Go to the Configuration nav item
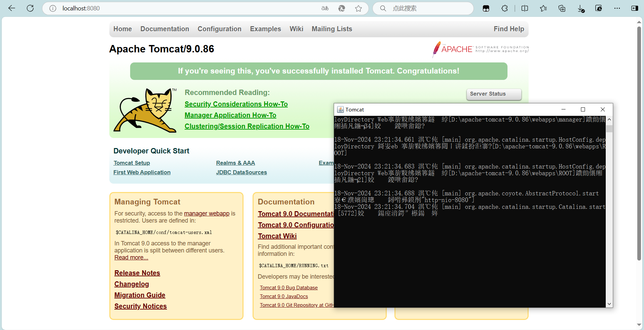 click(x=219, y=29)
